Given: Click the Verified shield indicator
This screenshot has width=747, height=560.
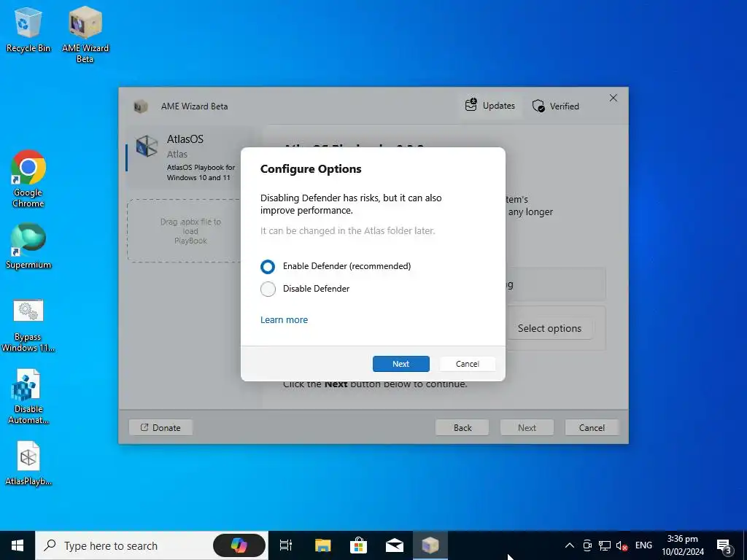Looking at the screenshot, I should coord(556,106).
